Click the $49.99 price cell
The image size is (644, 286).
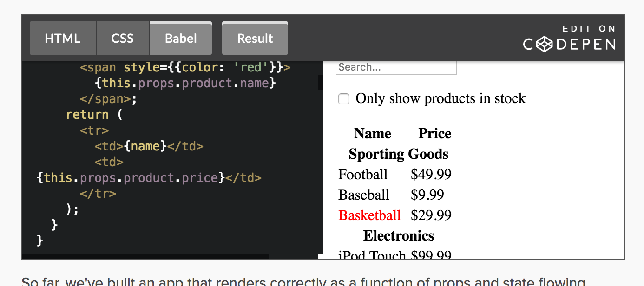click(x=431, y=175)
